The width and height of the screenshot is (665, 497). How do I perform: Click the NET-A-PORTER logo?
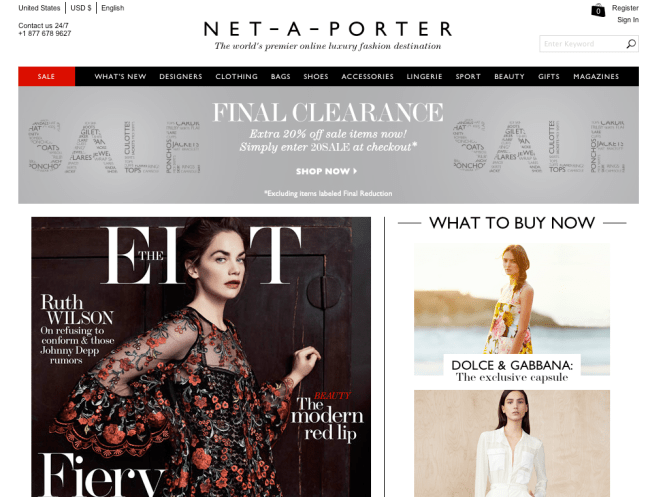(327, 30)
